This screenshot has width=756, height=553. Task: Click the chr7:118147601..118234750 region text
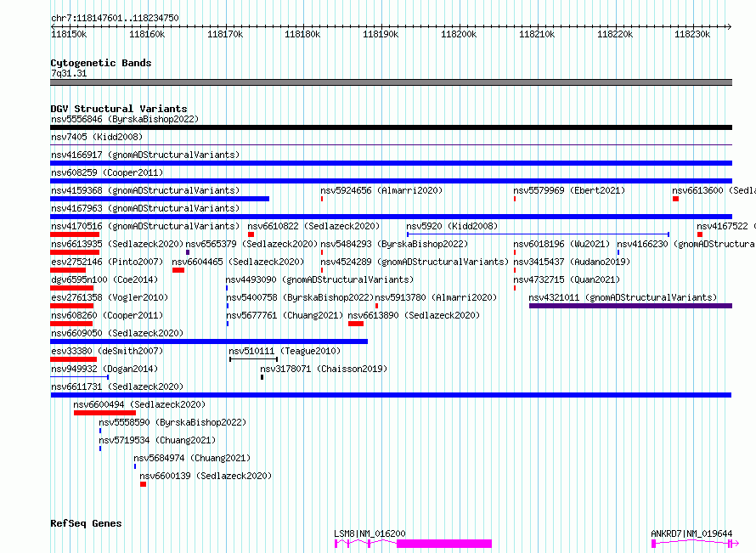coord(115,18)
